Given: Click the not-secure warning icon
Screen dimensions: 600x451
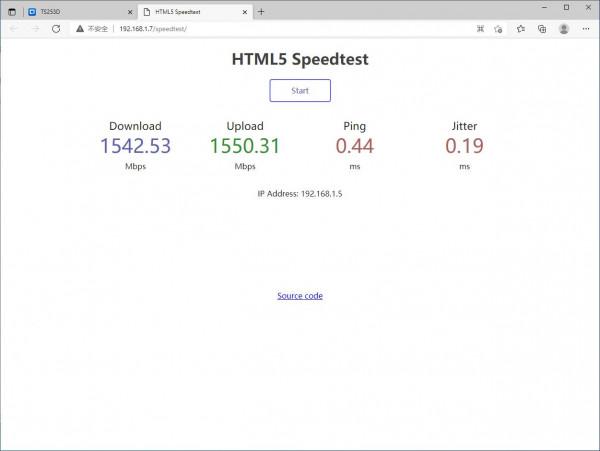Looking at the screenshot, I should [x=80, y=29].
